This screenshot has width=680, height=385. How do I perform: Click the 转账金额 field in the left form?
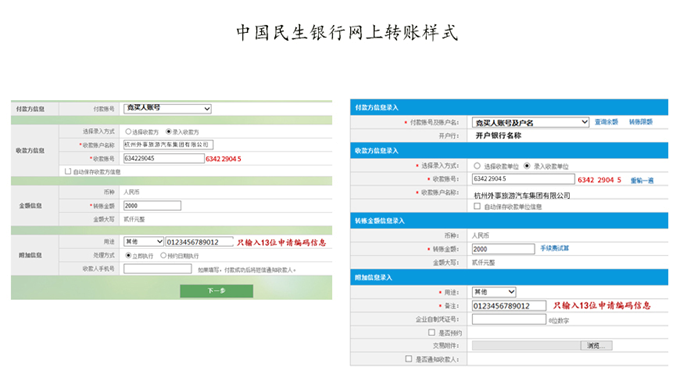(x=152, y=206)
